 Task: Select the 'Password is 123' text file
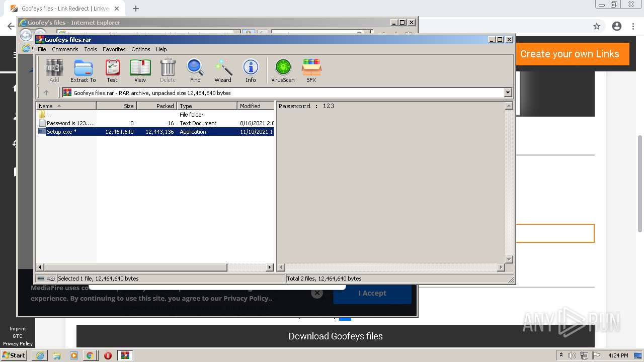tap(155, 123)
